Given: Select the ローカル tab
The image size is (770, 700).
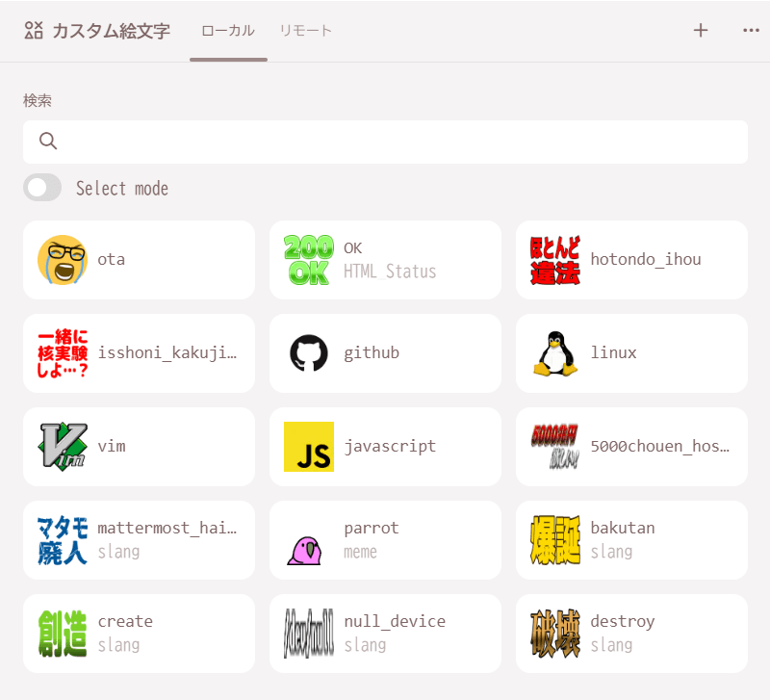Looking at the screenshot, I should [228, 30].
